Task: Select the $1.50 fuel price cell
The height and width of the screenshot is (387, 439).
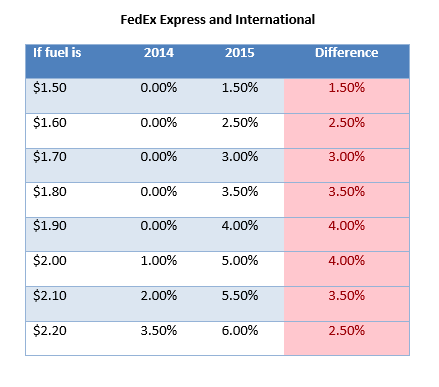Action: coord(50,88)
